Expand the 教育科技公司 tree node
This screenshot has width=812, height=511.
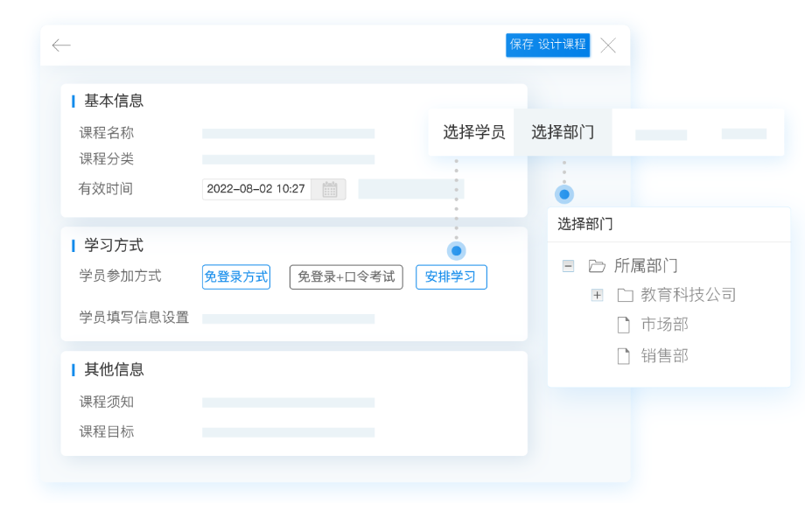[597, 295]
